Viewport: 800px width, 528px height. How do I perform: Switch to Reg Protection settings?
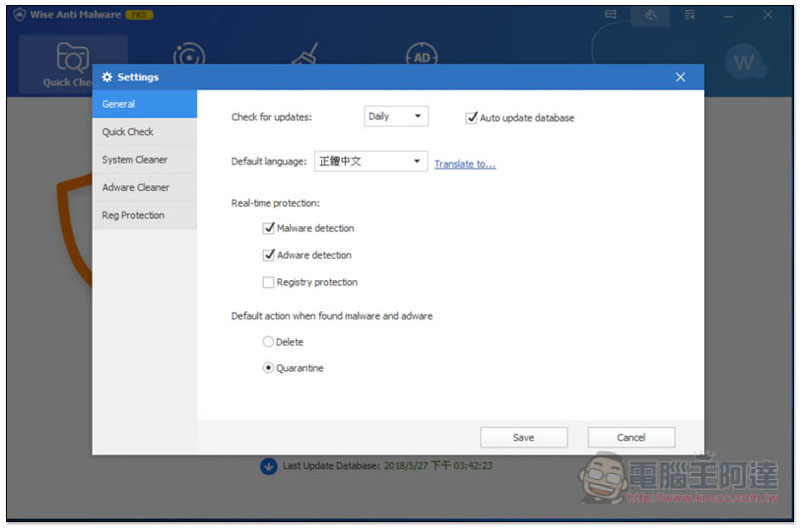pos(144,215)
